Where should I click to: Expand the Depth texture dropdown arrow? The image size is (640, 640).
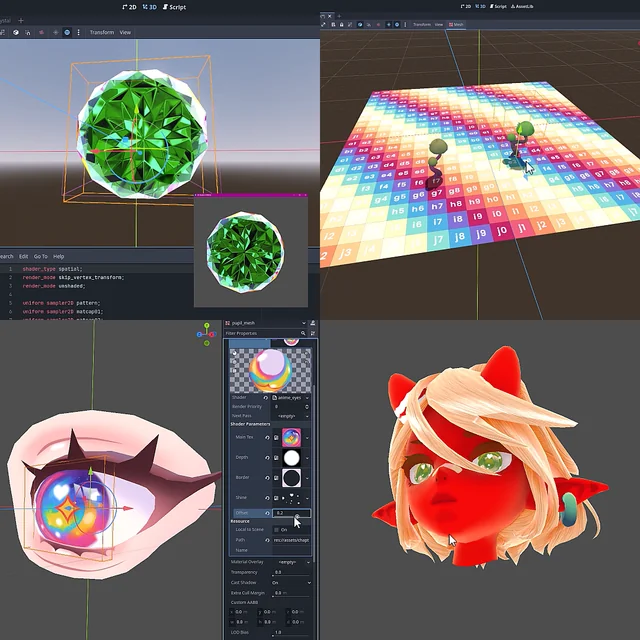[307, 458]
